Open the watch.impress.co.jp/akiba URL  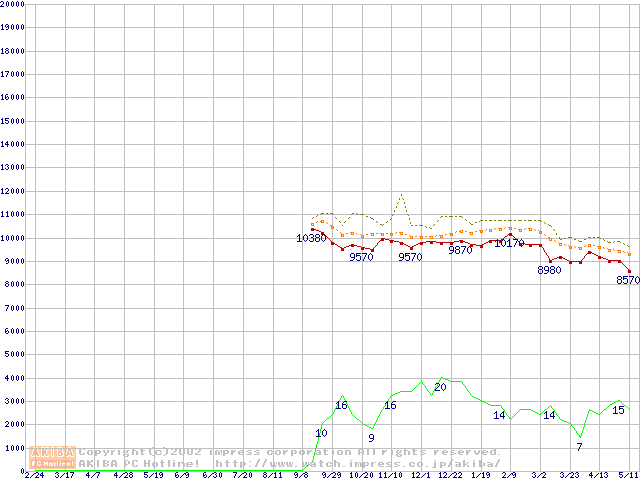(x=358, y=464)
